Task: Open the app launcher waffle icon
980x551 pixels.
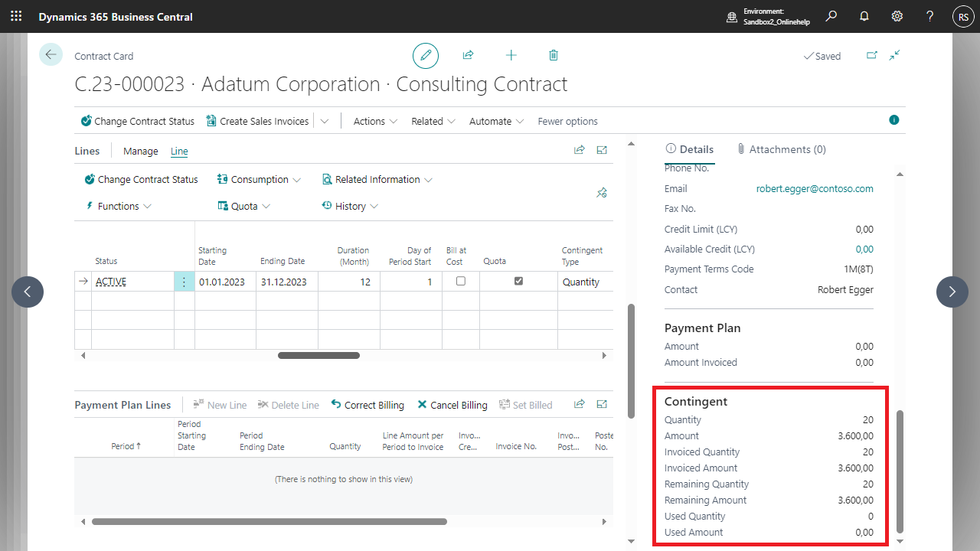Action: click(x=16, y=16)
